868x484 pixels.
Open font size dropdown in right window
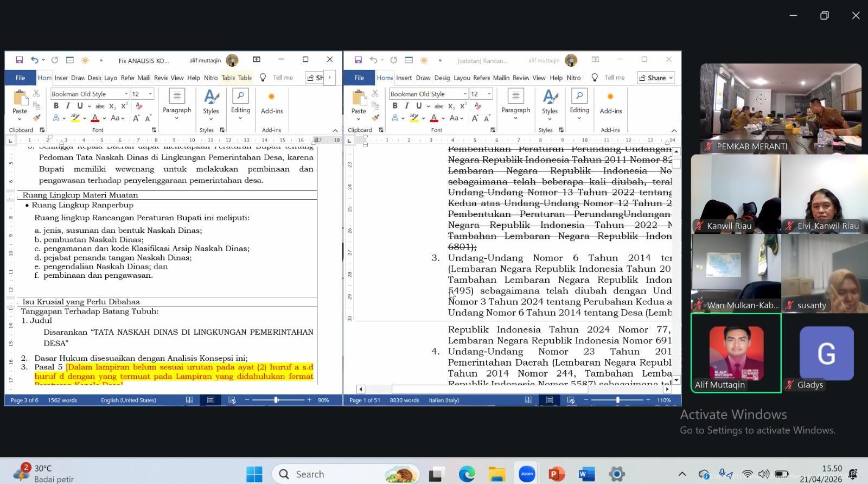(489, 94)
